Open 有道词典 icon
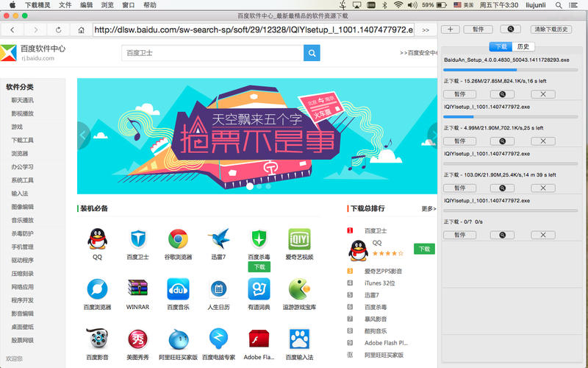 [259, 289]
